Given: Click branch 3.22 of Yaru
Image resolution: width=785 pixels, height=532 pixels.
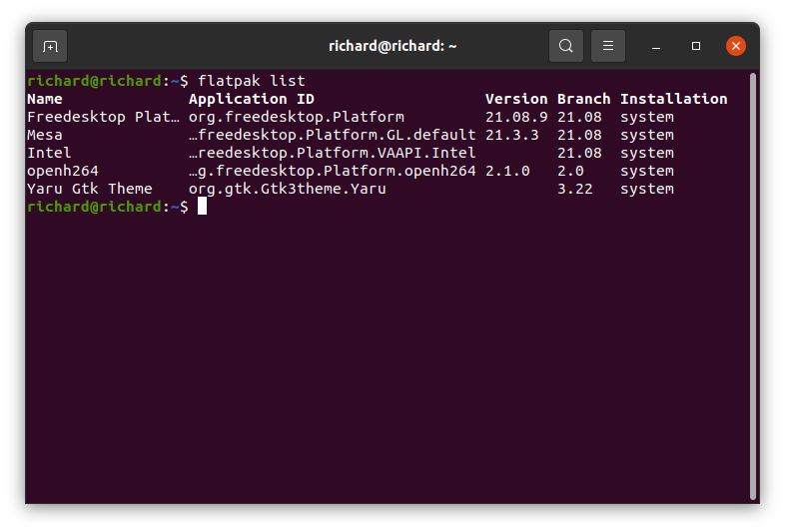Looking at the screenshot, I should point(574,190).
